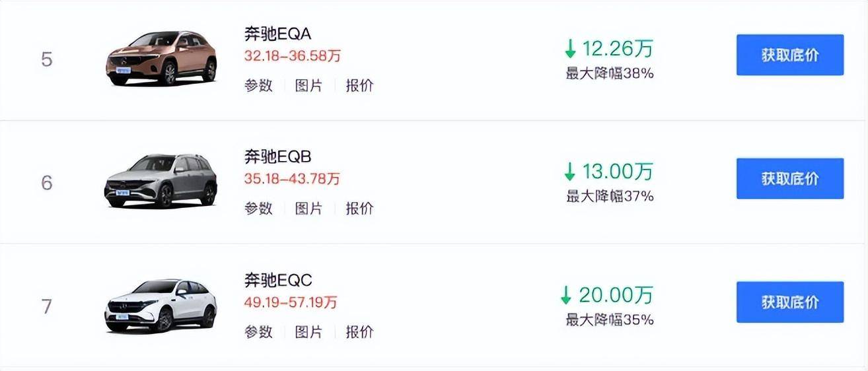868x371 pixels.
Task: Open the 奔驰EQB silver car thumbnail
Action: coord(161,180)
